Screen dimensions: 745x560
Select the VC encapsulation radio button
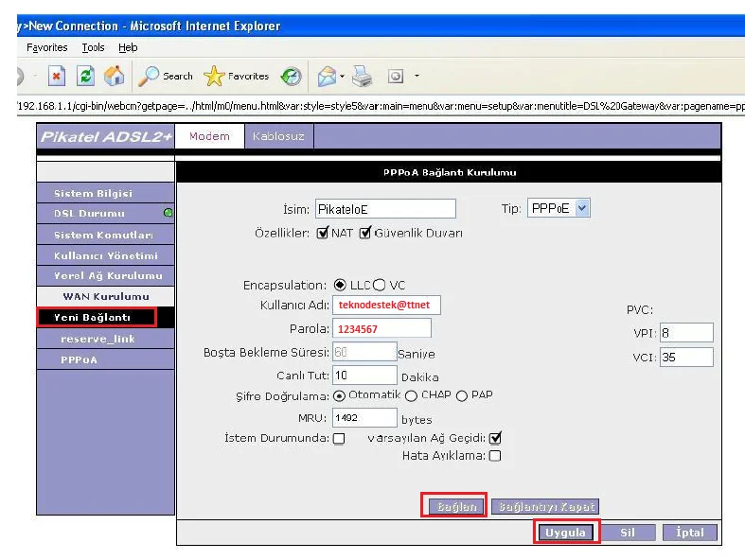(x=379, y=285)
